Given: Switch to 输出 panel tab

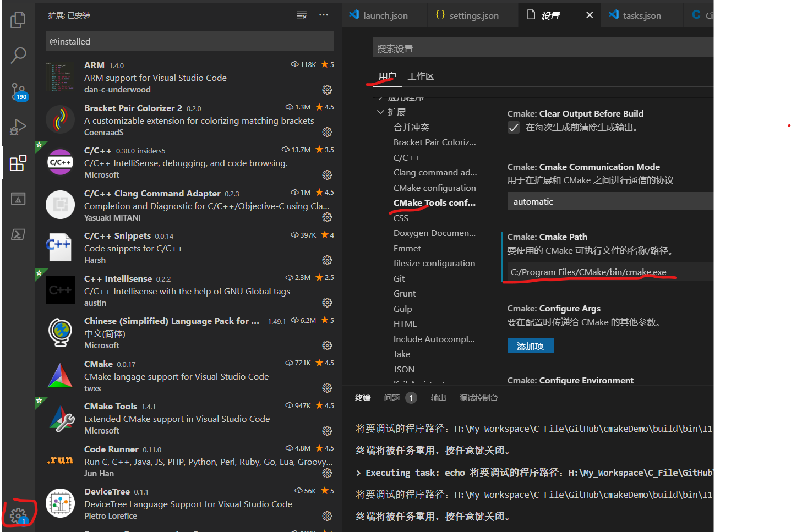Looking at the screenshot, I should [438, 398].
